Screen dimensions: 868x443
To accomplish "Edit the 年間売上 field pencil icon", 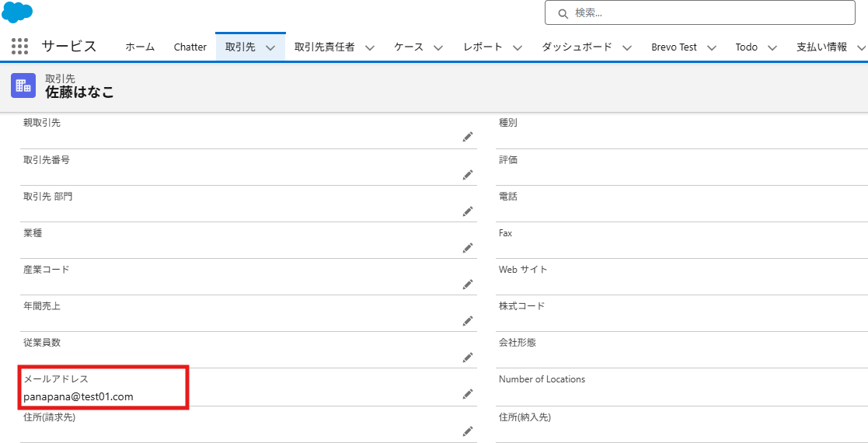I will (x=468, y=321).
